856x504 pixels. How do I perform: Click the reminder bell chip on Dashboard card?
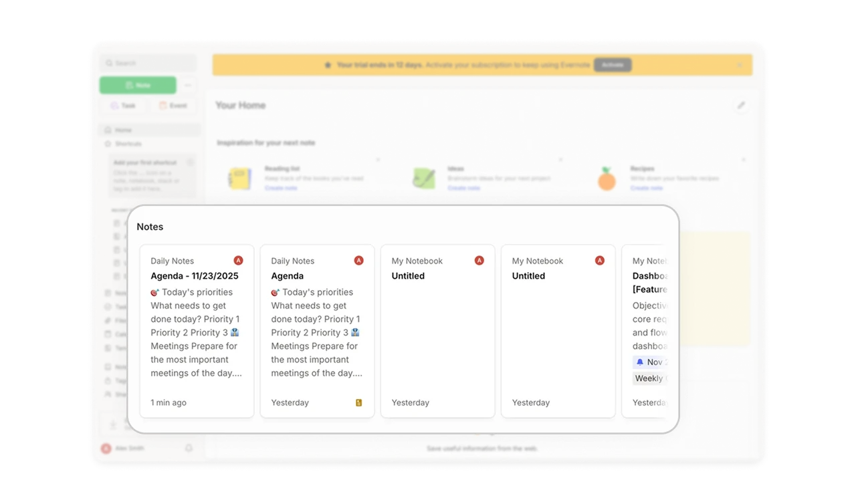pyautogui.click(x=650, y=362)
